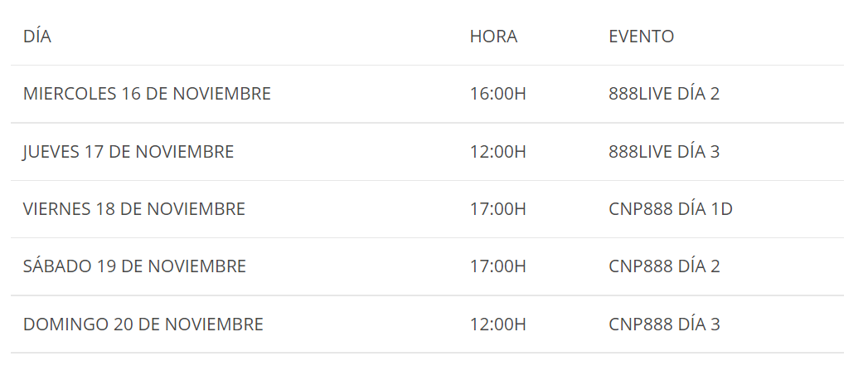Select SÁBADO 19 DE NOVIEMBRE cell
This screenshot has width=868, height=366.
coord(134,266)
